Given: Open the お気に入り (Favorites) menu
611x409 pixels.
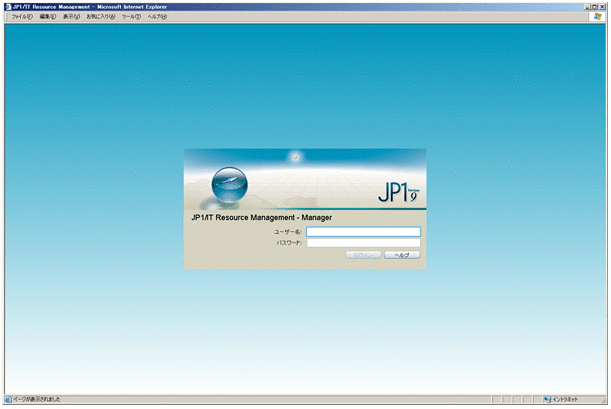Looking at the screenshot, I should pos(101,17).
